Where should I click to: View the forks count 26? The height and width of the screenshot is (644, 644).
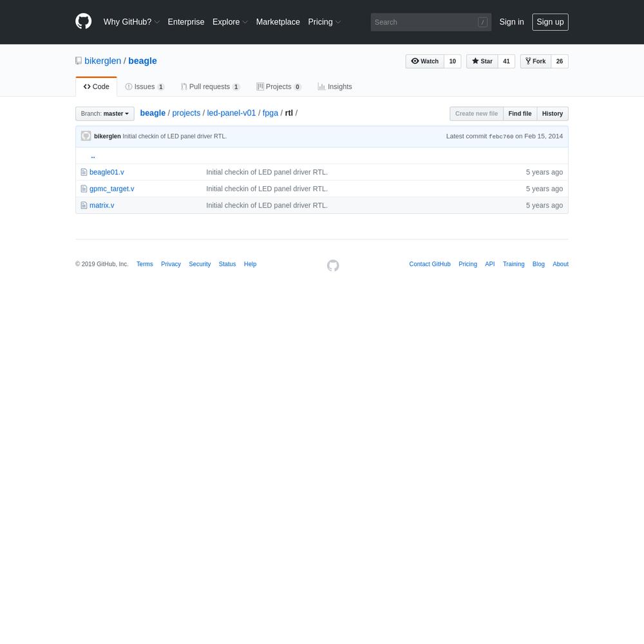560,61
